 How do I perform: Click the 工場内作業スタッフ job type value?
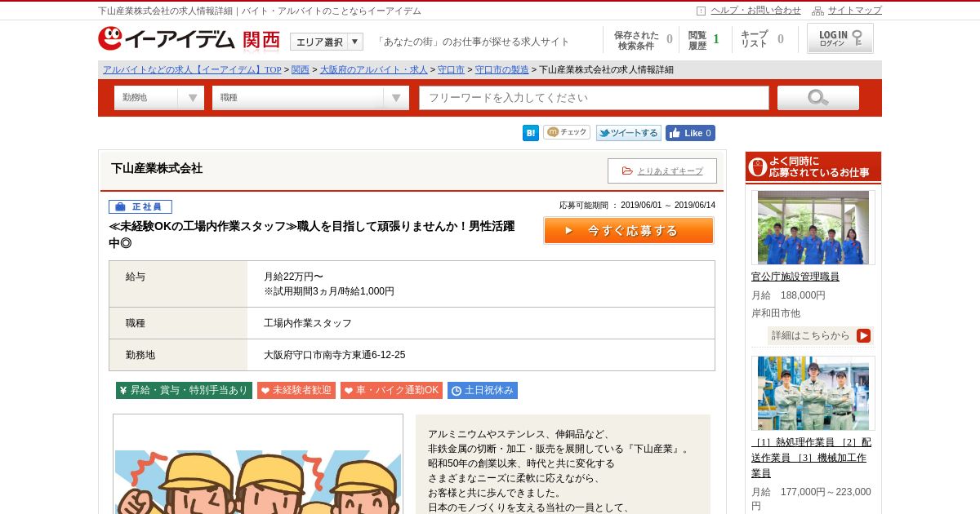point(308,323)
